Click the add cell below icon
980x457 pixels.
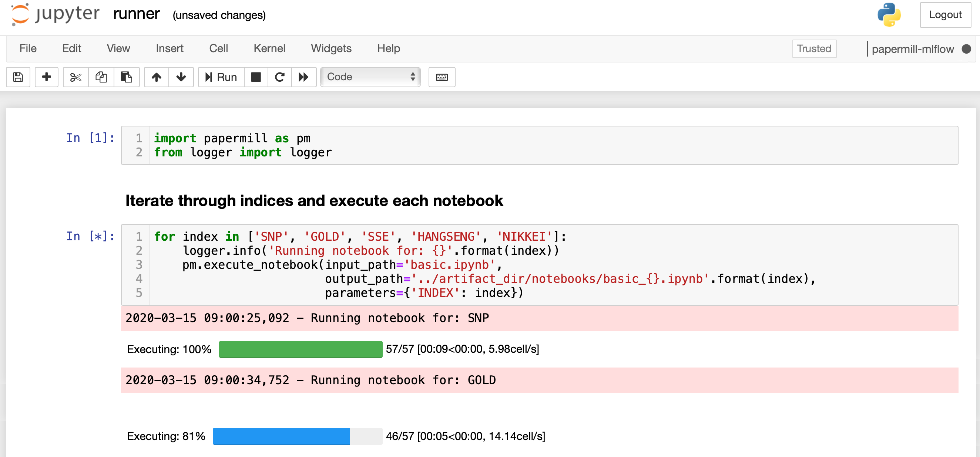(x=47, y=77)
